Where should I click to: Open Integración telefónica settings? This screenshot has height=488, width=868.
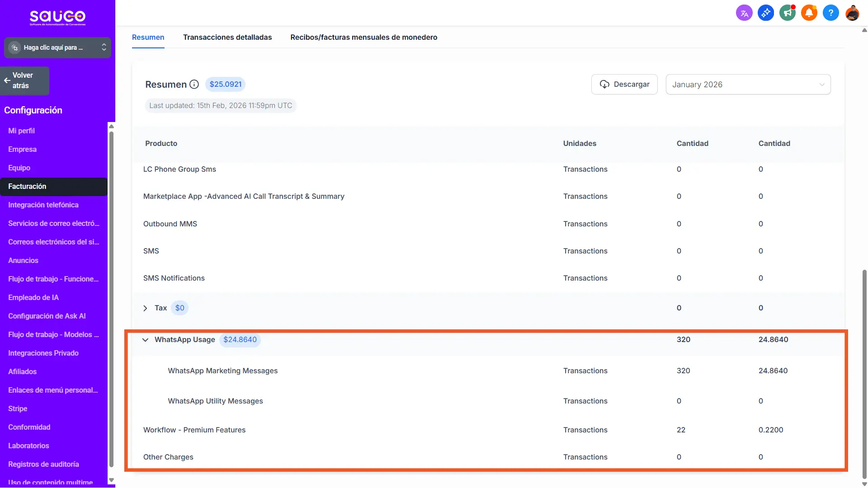pyautogui.click(x=43, y=205)
